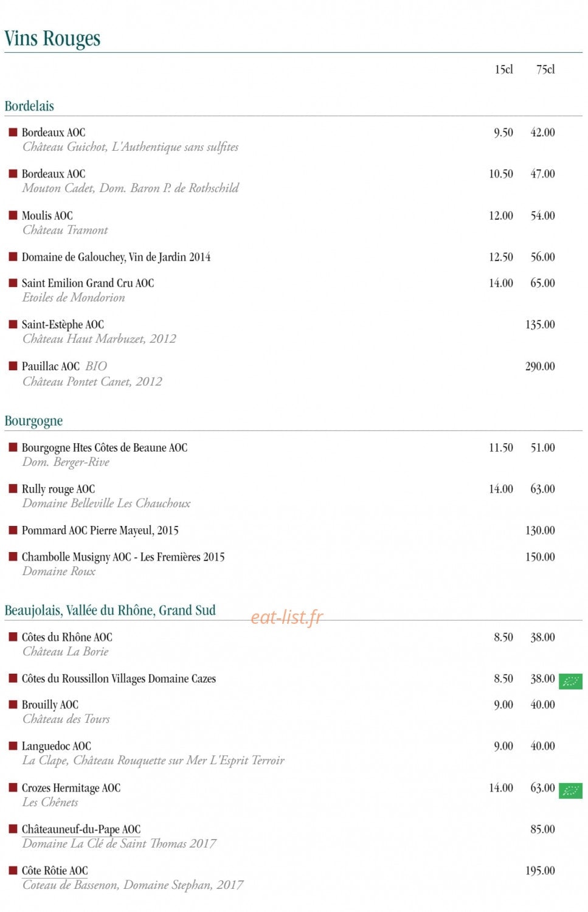Click the red square bullet before Moulis AOC
Screen dimensions: 588x912
[x=13, y=215]
